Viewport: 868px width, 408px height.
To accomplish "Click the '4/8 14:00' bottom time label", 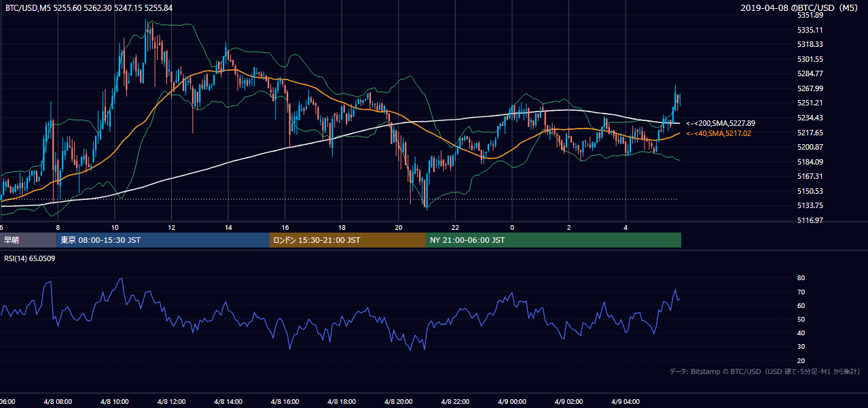I will coord(228,401).
